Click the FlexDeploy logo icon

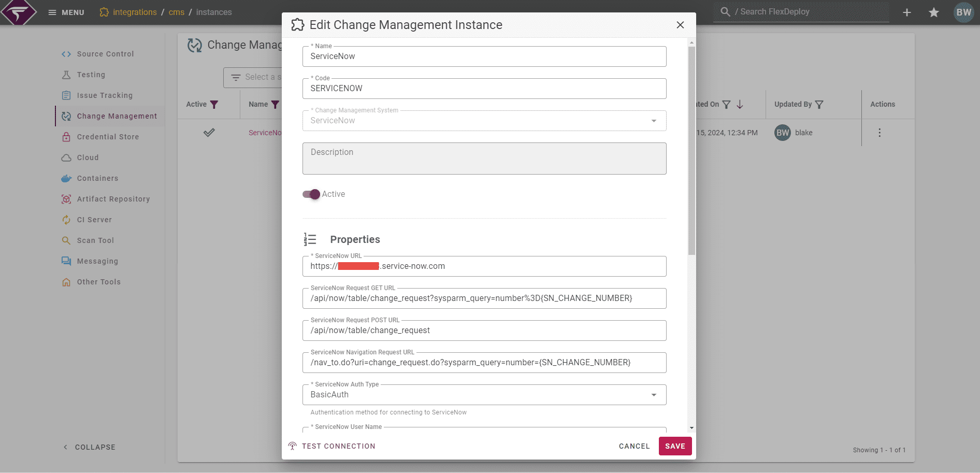click(19, 12)
